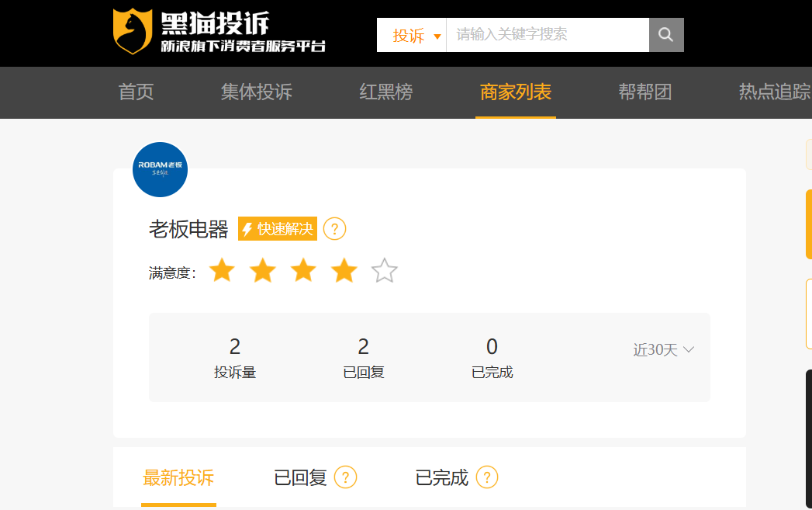Image resolution: width=812 pixels, height=510 pixels.
Task: Click the ROBAM 老板 round logo
Action: (160, 169)
